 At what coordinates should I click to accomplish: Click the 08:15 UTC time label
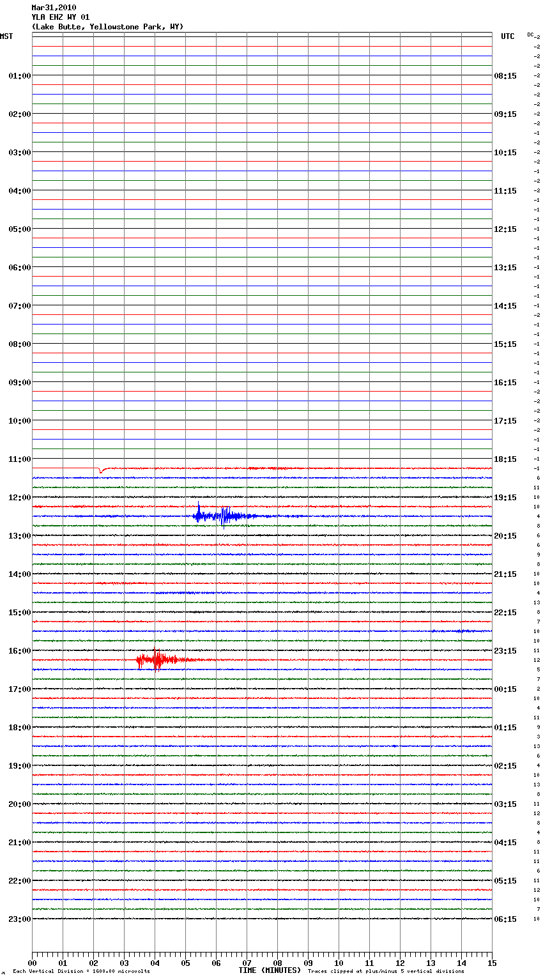click(x=505, y=75)
